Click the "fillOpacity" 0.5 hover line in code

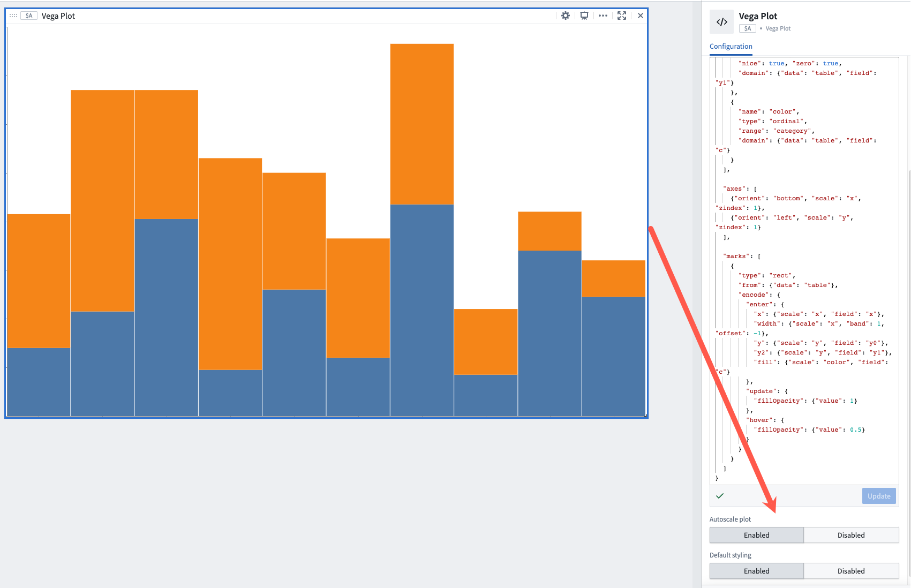(x=809, y=429)
